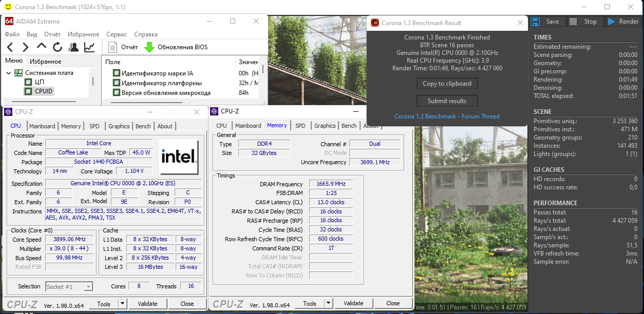Viewport: 644px width, 314px height.
Task: Click Submit results button
Action: pyautogui.click(x=447, y=101)
